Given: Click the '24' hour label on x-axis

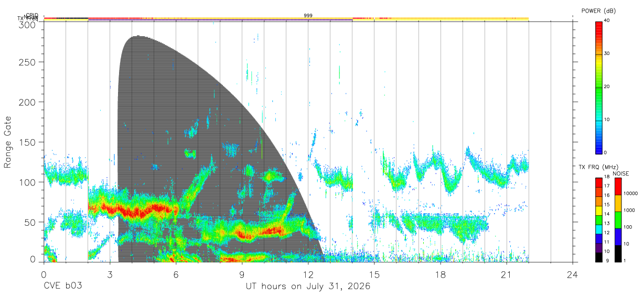Looking at the screenshot, I should [573, 274].
